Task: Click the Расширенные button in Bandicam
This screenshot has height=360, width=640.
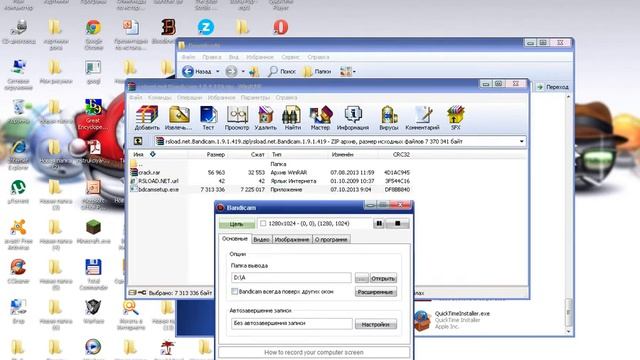Action: (x=376, y=292)
